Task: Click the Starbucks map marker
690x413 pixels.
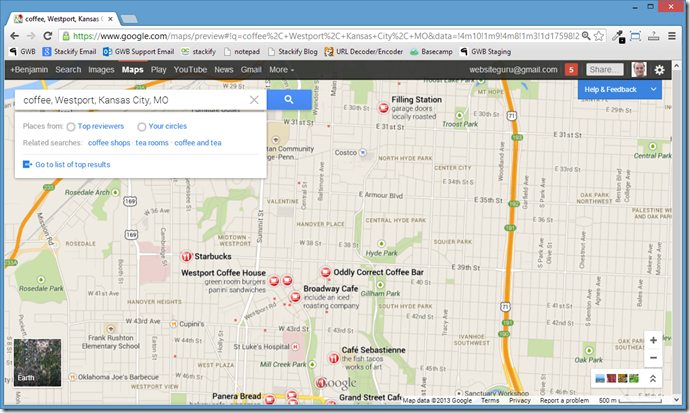Action: 186,256
